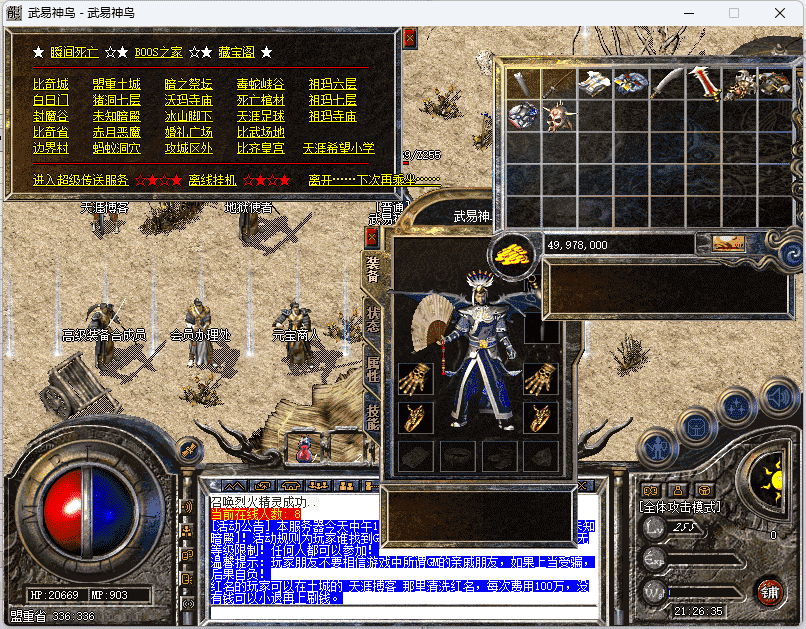Click the person mini icon above attack mode
This screenshot has height=629, width=806.
point(678,490)
